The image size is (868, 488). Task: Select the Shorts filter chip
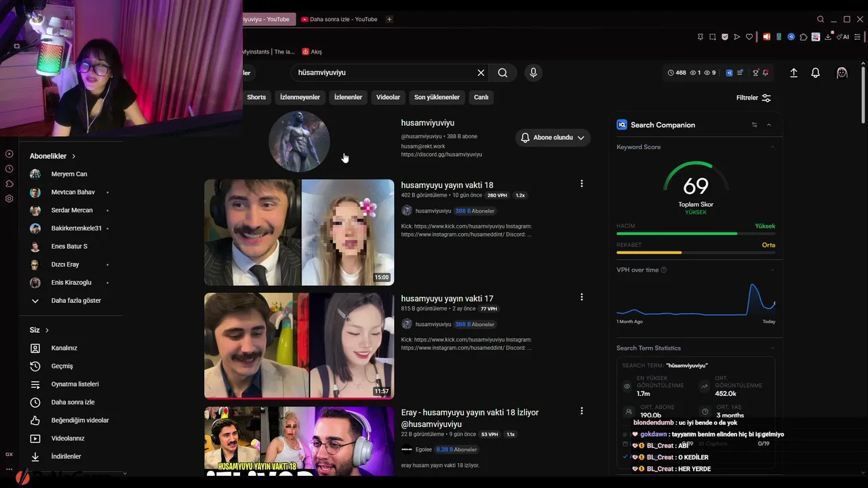(x=256, y=97)
